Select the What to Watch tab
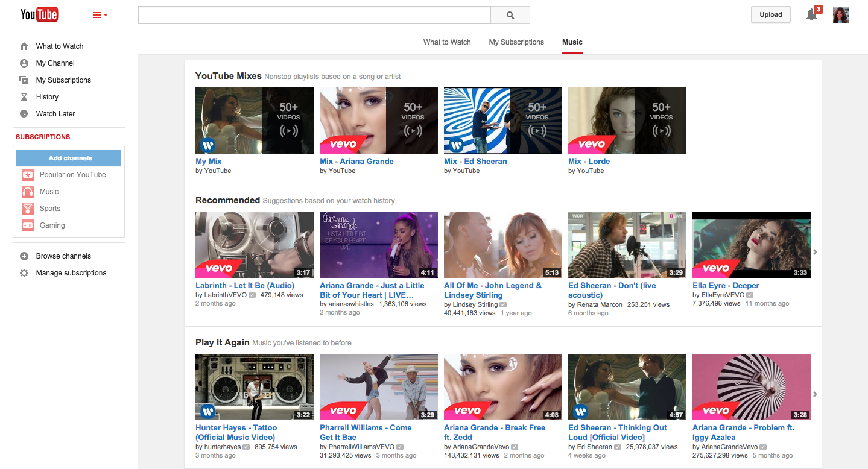Screen dimensions: 868x469 pos(446,42)
